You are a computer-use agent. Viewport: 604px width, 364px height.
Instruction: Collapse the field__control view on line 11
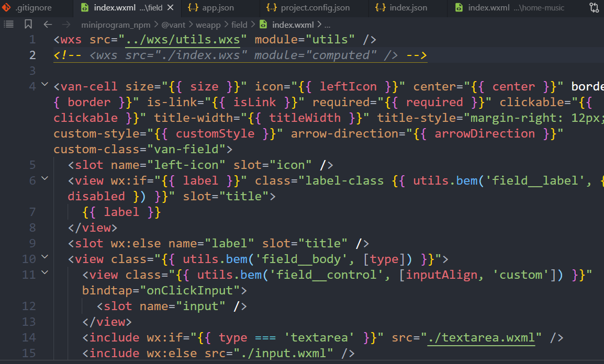44,271
